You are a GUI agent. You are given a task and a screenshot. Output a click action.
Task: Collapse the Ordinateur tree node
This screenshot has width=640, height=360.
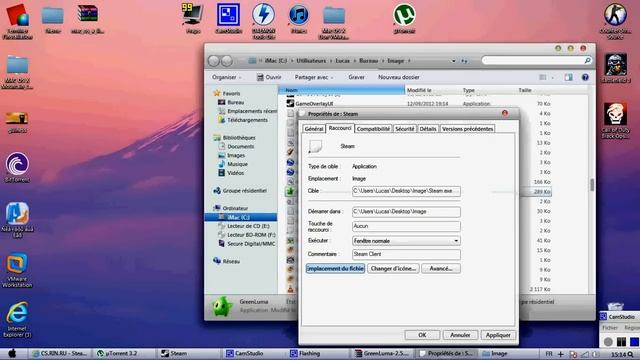pyautogui.click(x=235, y=208)
